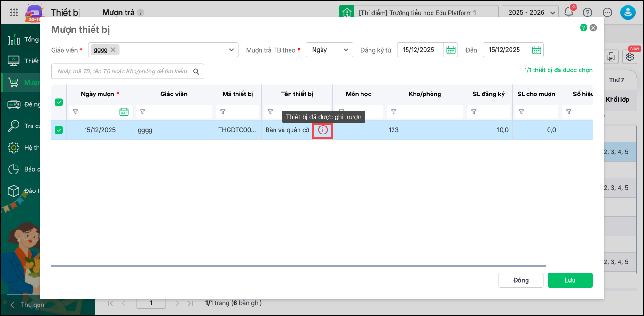The image size is (644, 316).
Task: Close the Mượn thiết bị dialog
Action: coord(593,28)
